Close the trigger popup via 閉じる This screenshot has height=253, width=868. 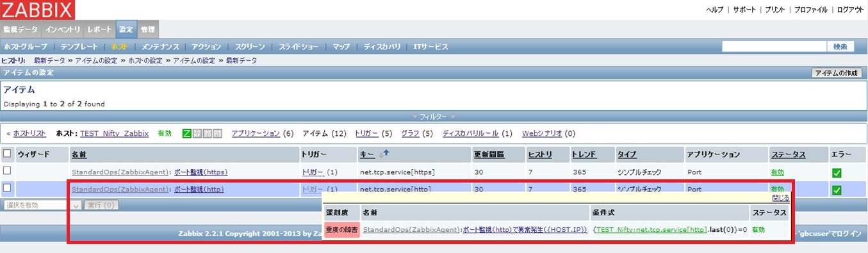(781, 198)
